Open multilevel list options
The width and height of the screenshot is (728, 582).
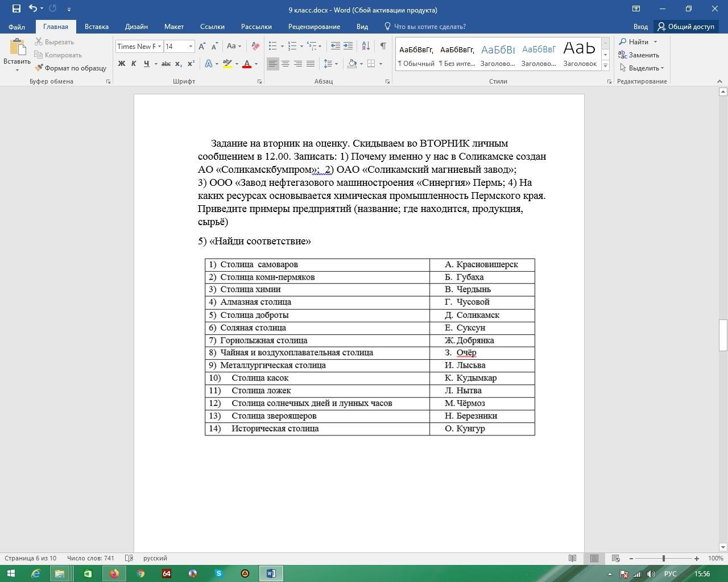(312, 47)
